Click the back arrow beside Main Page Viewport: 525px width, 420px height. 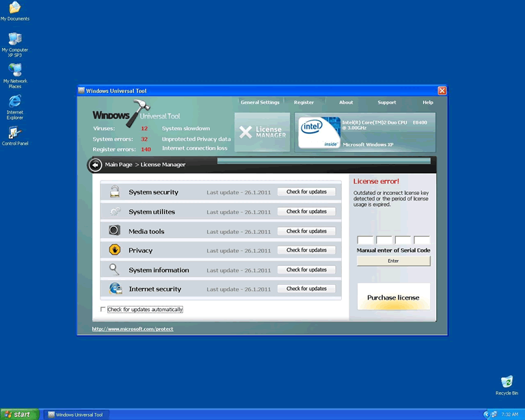pyautogui.click(x=95, y=165)
